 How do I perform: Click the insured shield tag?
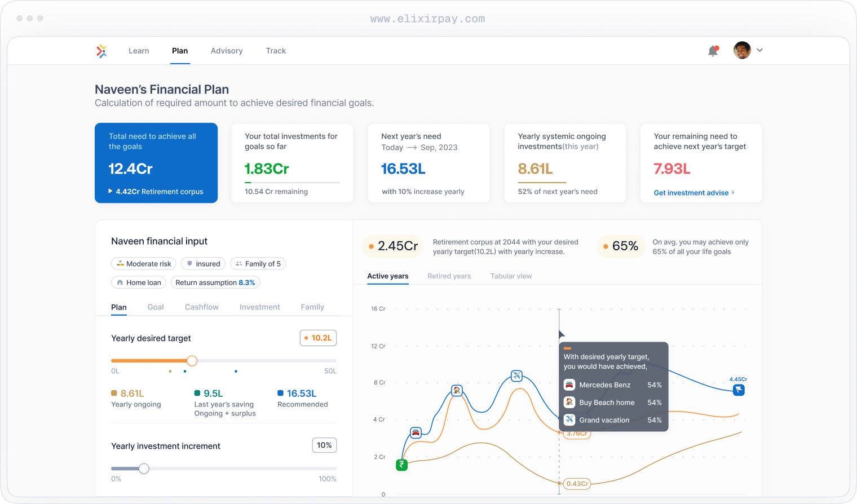click(x=203, y=264)
